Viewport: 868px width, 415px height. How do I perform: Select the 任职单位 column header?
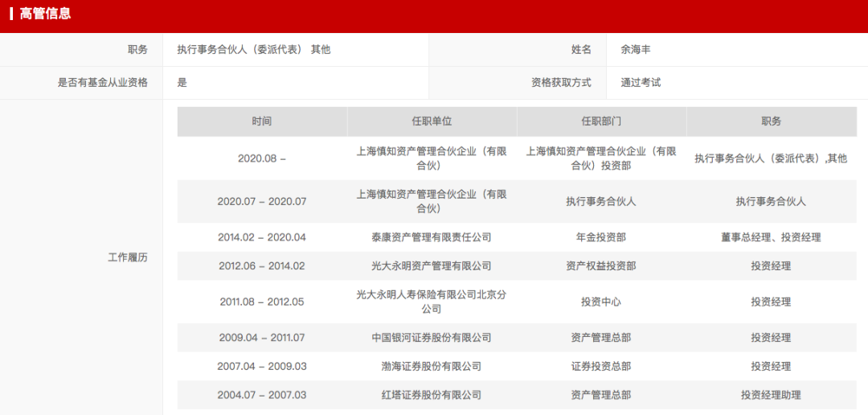pyautogui.click(x=432, y=121)
